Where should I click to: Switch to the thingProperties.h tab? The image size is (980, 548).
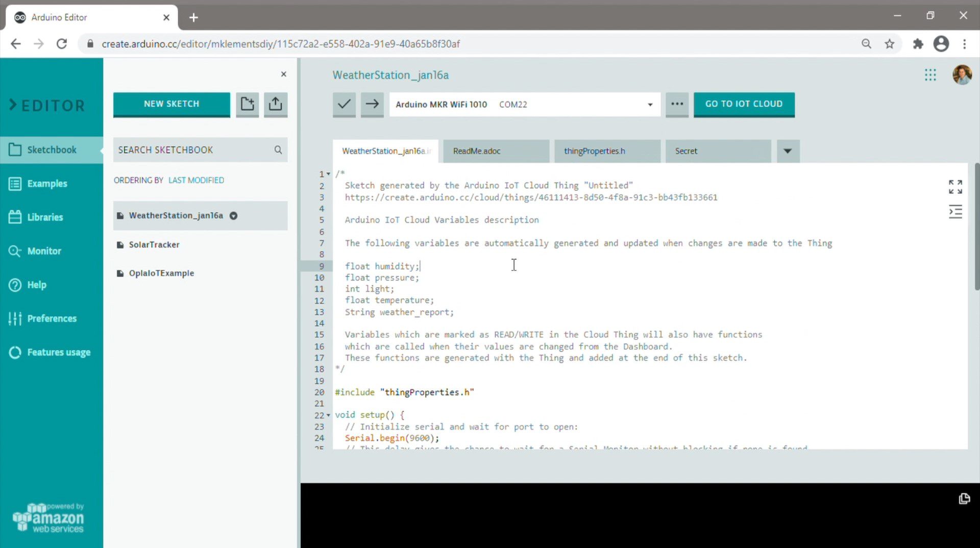pyautogui.click(x=595, y=151)
